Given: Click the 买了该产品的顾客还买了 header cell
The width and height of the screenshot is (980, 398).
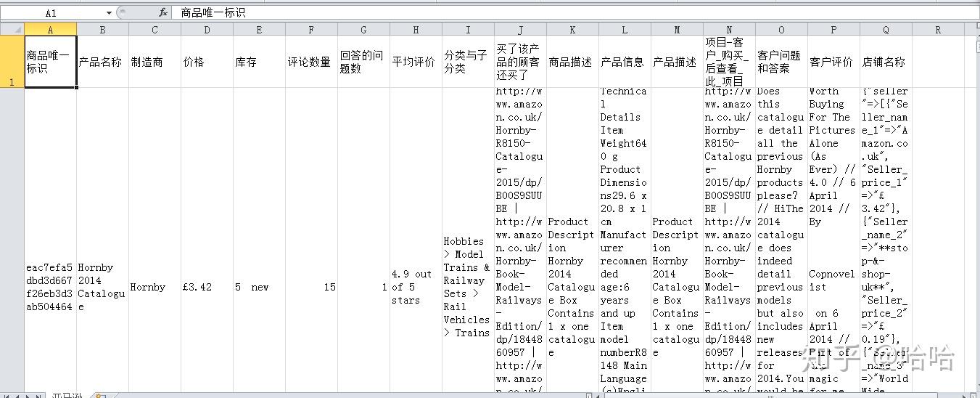Looking at the screenshot, I should pyautogui.click(x=520, y=62).
